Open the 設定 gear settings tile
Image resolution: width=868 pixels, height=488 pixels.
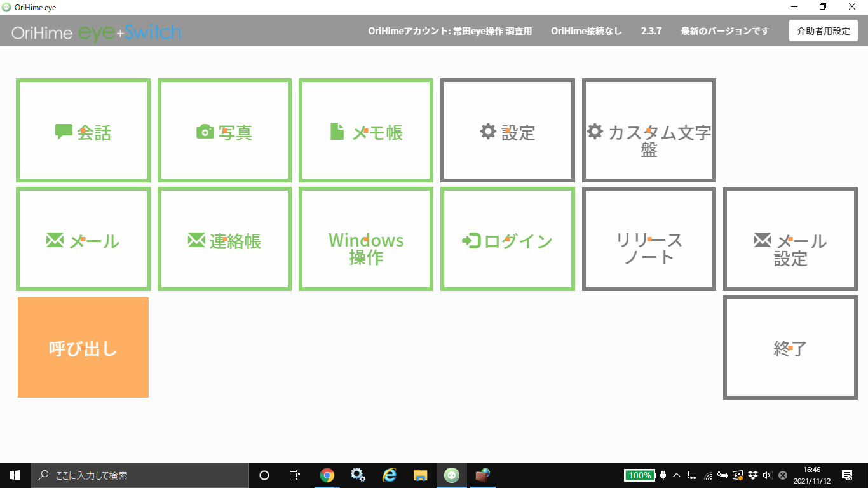click(508, 131)
